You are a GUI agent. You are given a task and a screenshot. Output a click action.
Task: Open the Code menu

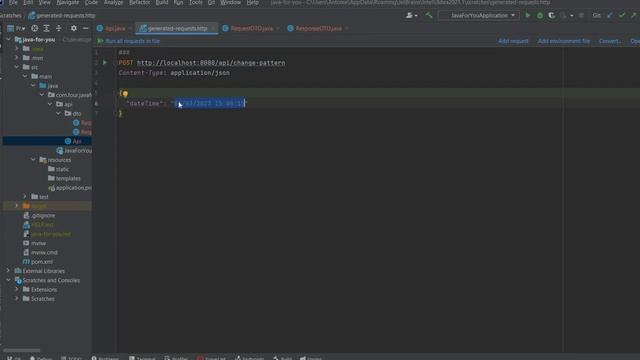pos(91,2)
